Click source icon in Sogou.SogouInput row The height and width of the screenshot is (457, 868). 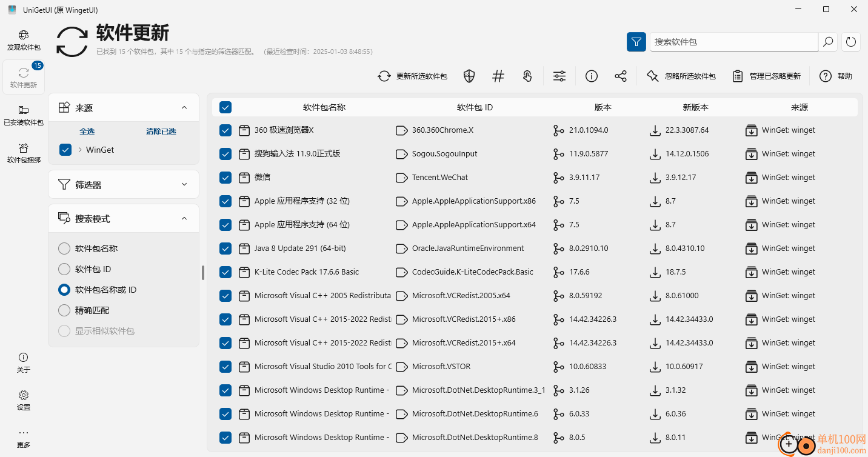click(x=751, y=154)
